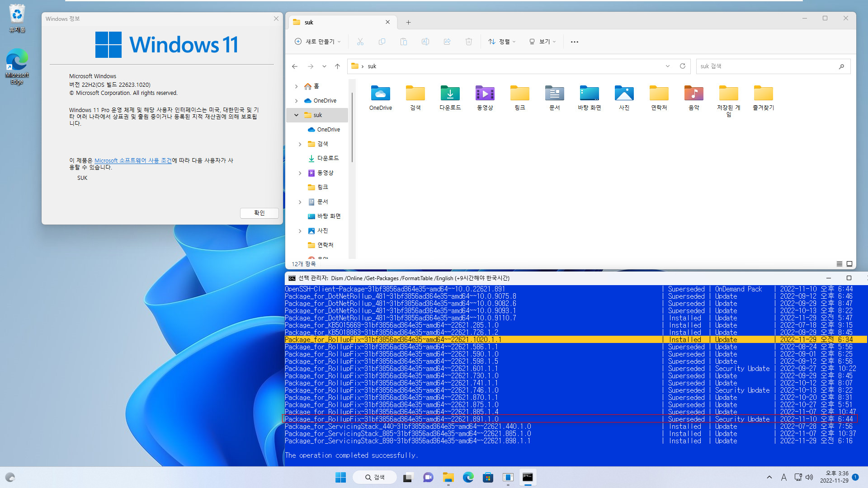868x488 pixels.
Task: Expand the top OneDrive tree node
Action: (296, 101)
